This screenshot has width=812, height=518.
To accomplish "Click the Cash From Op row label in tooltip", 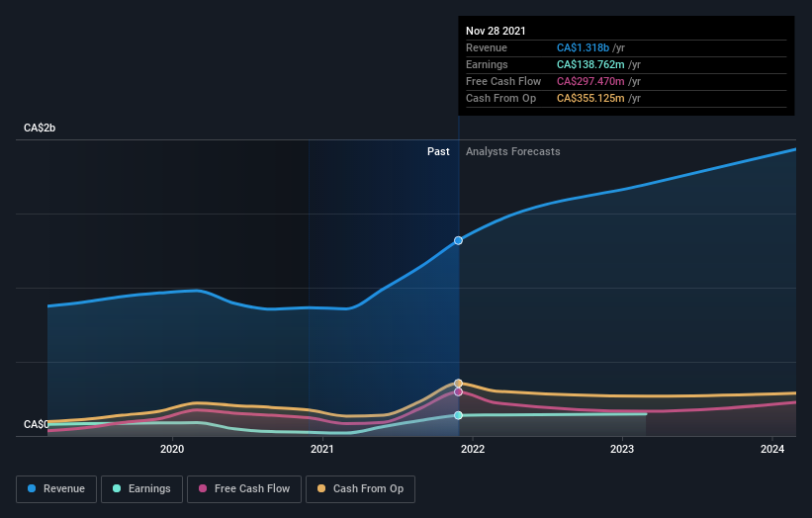I will (500, 98).
